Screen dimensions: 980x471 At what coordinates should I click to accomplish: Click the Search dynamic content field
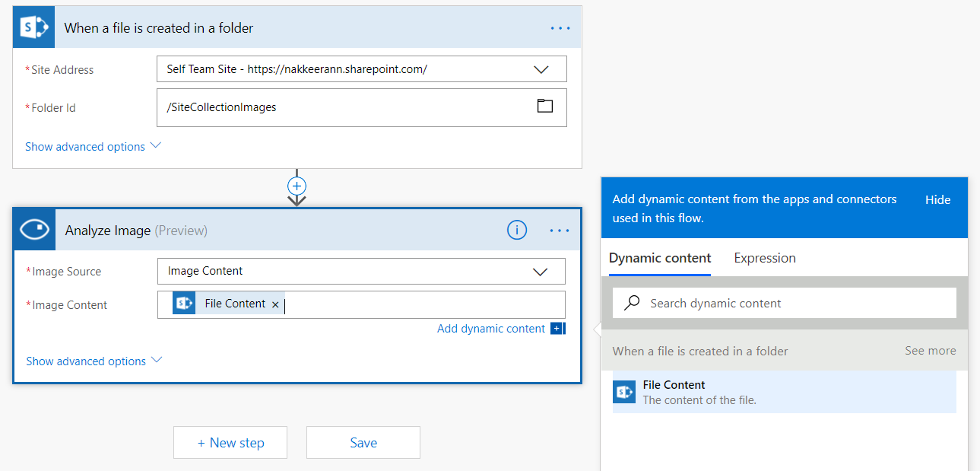[x=784, y=303]
